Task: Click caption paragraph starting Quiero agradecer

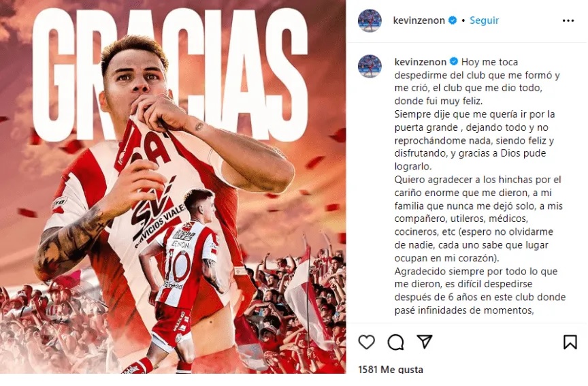Action: [478, 219]
